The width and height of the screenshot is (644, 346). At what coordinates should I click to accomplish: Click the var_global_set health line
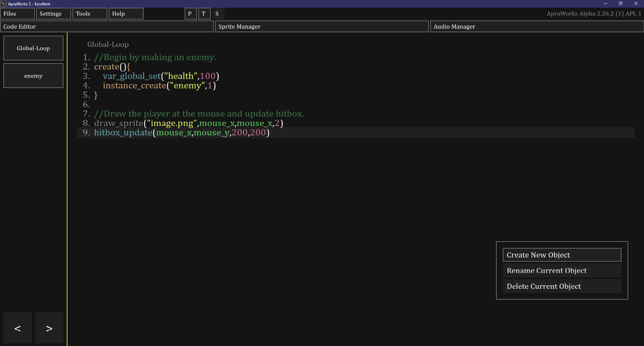point(161,76)
